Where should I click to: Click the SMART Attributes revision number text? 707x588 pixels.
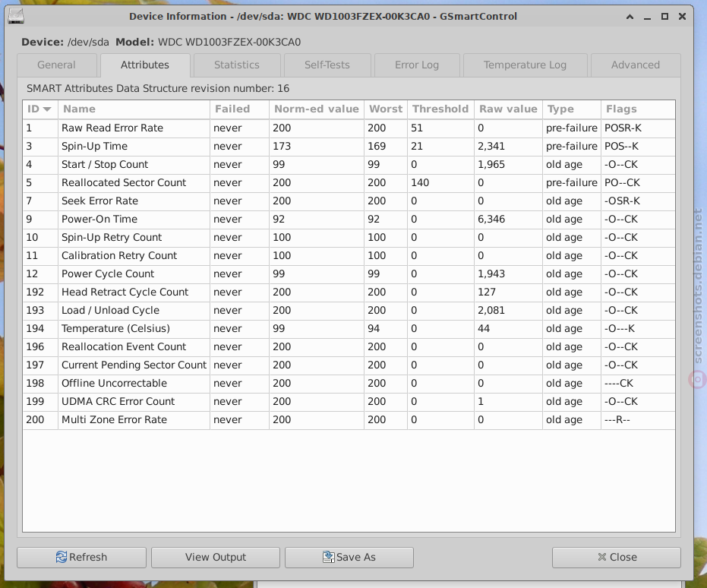click(x=158, y=89)
